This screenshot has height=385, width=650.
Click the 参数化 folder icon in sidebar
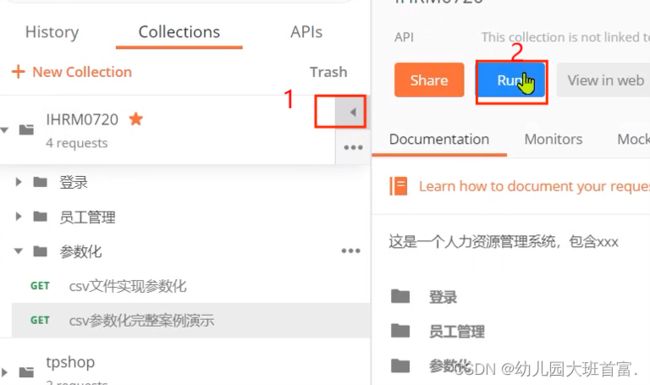click(x=40, y=251)
